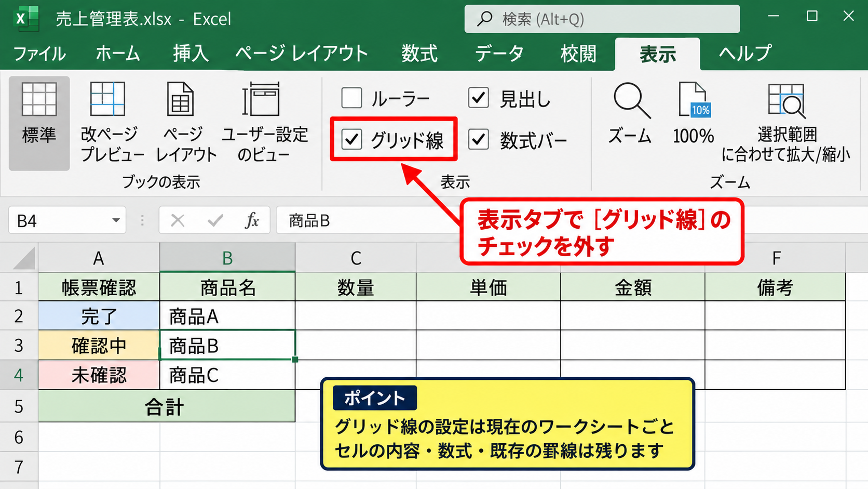Select column A header
Viewport: 868px width, 489px height.
(x=99, y=258)
